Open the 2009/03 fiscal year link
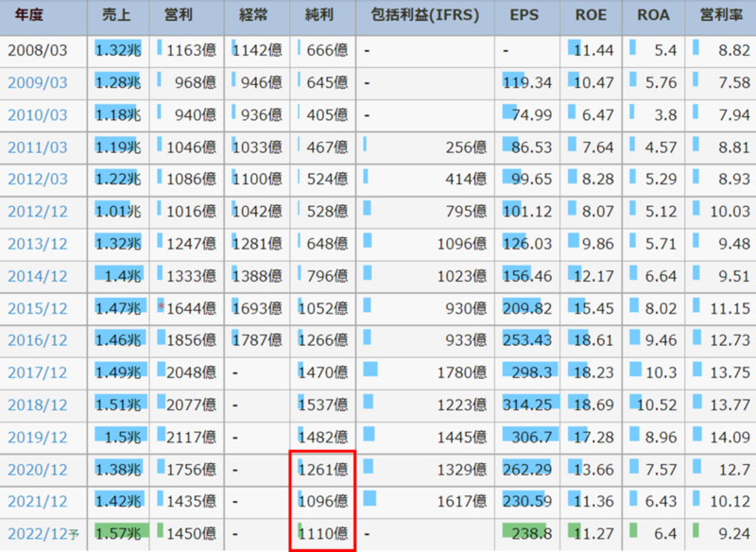The image size is (756, 552). click(38, 82)
